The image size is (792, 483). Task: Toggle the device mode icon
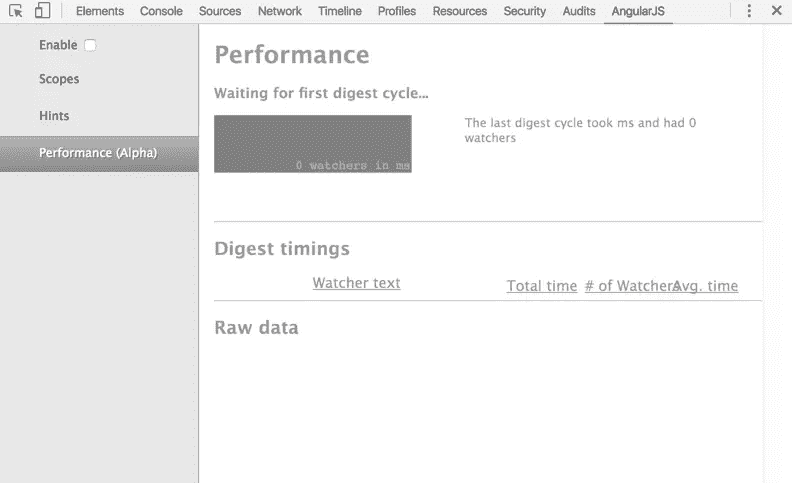(42, 11)
